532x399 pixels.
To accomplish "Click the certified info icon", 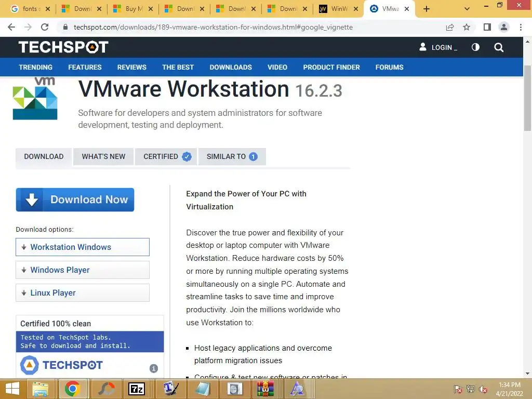I will (x=154, y=368).
